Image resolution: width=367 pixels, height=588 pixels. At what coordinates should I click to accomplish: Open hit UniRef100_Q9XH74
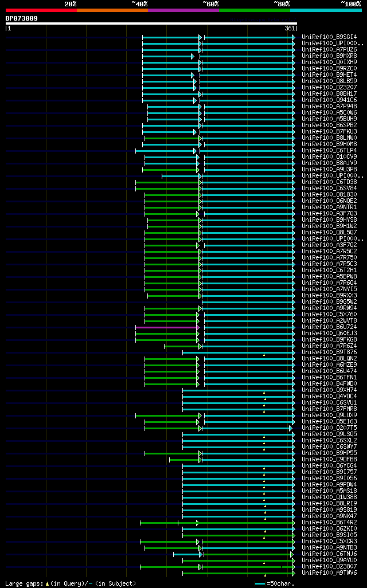click(330, 390)
